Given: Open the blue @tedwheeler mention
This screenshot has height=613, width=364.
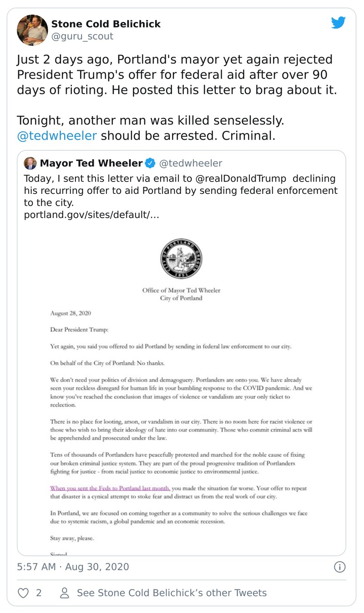Looking at the screenshot, I should [x=56, y=136].
